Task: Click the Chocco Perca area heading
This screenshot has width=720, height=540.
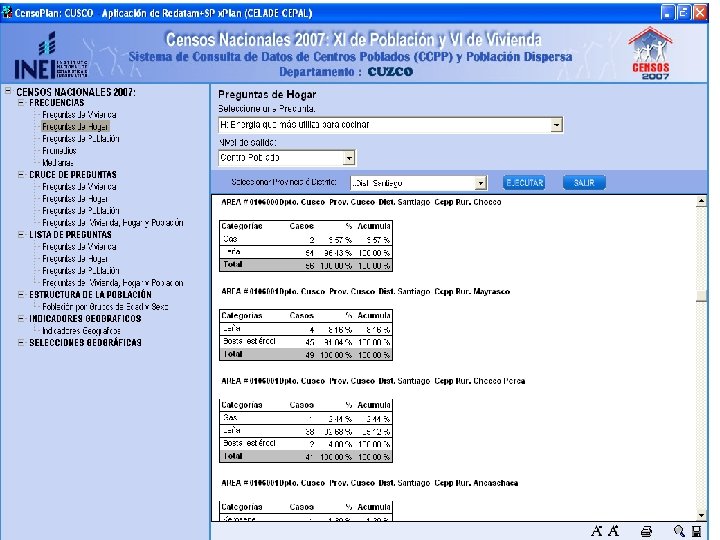Action: coord(373,381)
